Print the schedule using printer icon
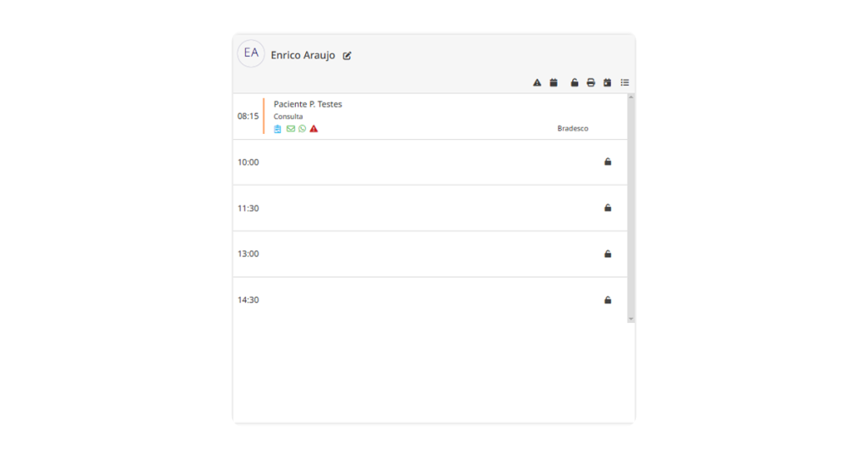The height and width of the screenshot is (456, 868). point(591,82)
